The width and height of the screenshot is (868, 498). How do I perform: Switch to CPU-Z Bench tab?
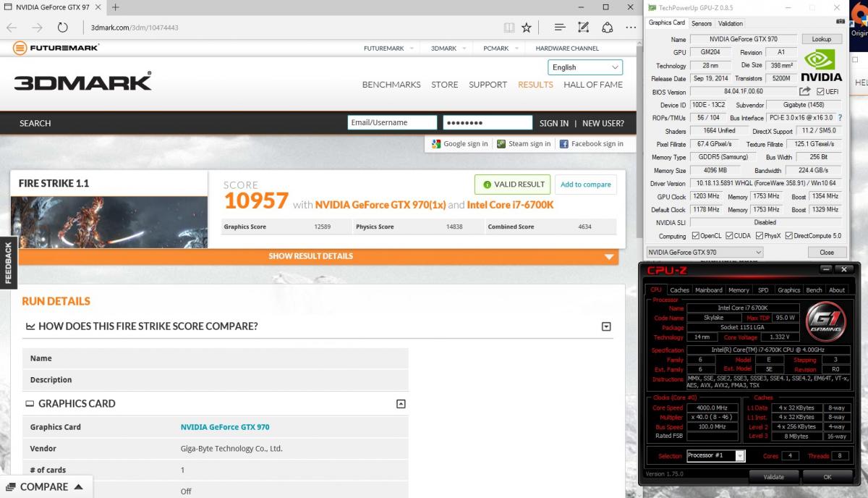[814, 290]
